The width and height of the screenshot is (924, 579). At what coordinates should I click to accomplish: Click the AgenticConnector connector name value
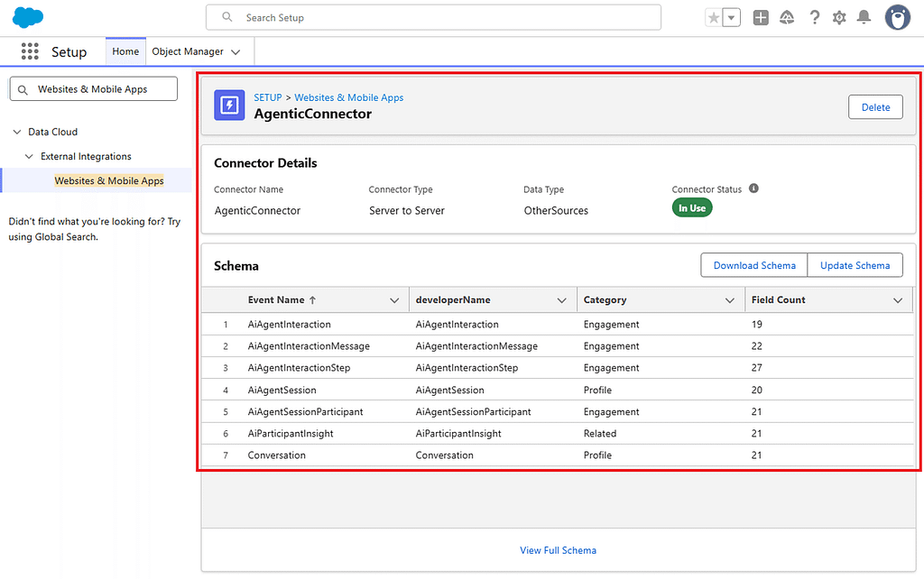tap(257, 211)
